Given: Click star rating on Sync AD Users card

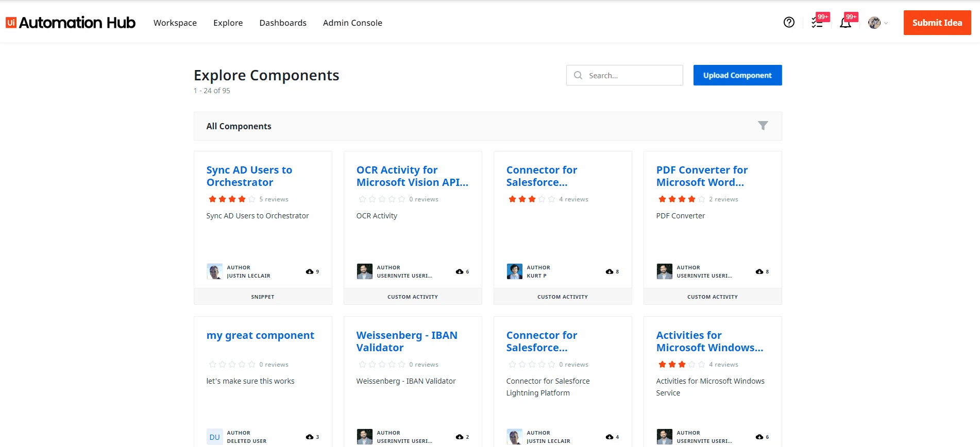Looking at the screenshot, I should (232, 199).
